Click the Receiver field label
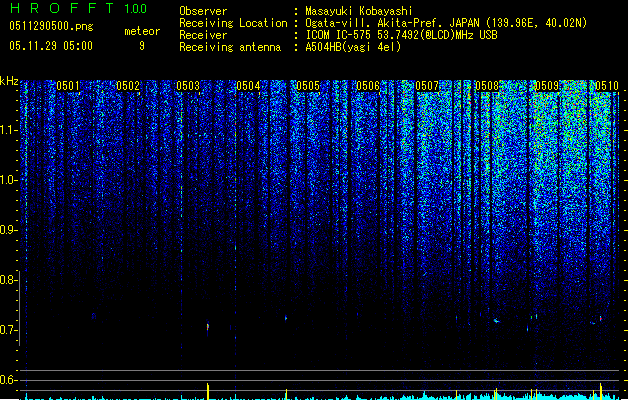This screenshot has width=629, height=400. [203, 35]
